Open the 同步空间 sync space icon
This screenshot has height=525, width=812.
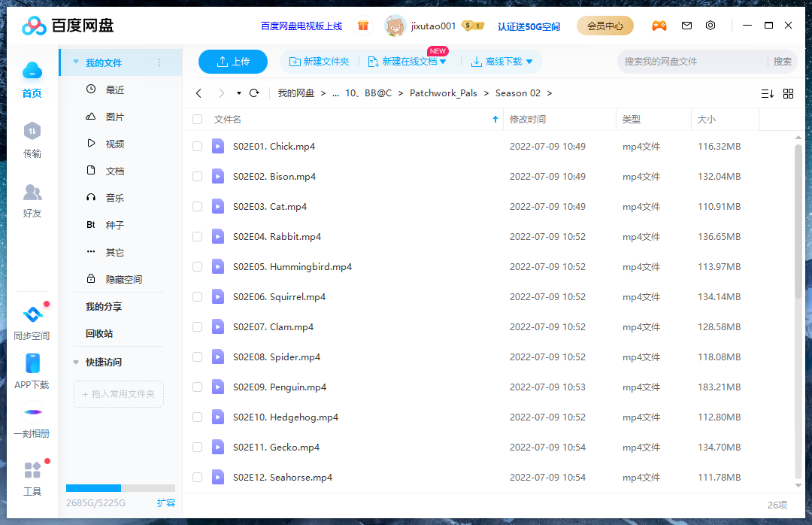pyautogui.click(x=32, y=314)
